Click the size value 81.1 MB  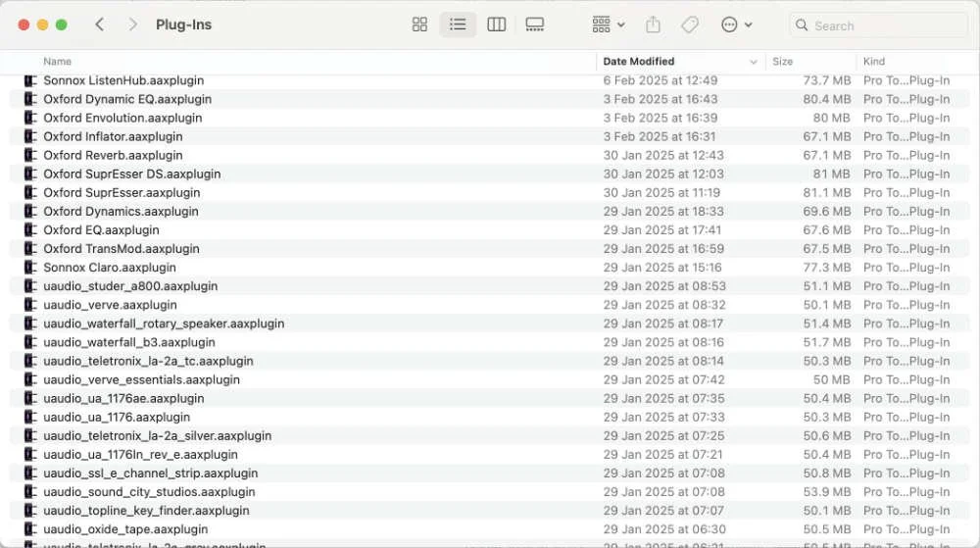tap(827, 192)
